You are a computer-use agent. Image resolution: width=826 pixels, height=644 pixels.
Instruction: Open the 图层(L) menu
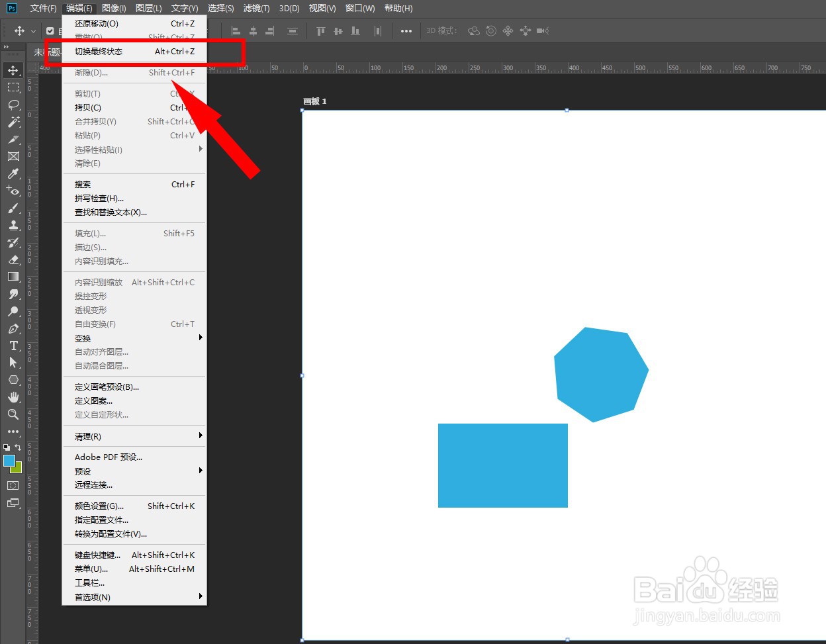[x=149, y=8]
